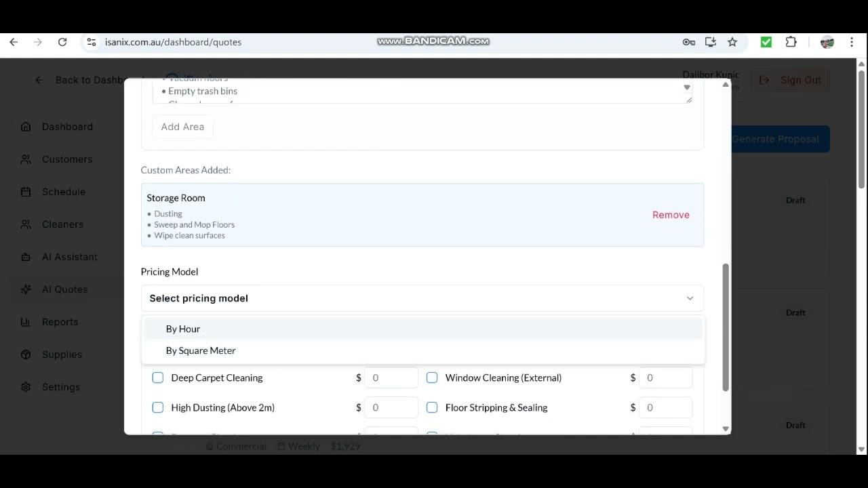Screen dimensions: 868x488
Task: Reload the page with the refresh icon
Action: click(62, 42)
